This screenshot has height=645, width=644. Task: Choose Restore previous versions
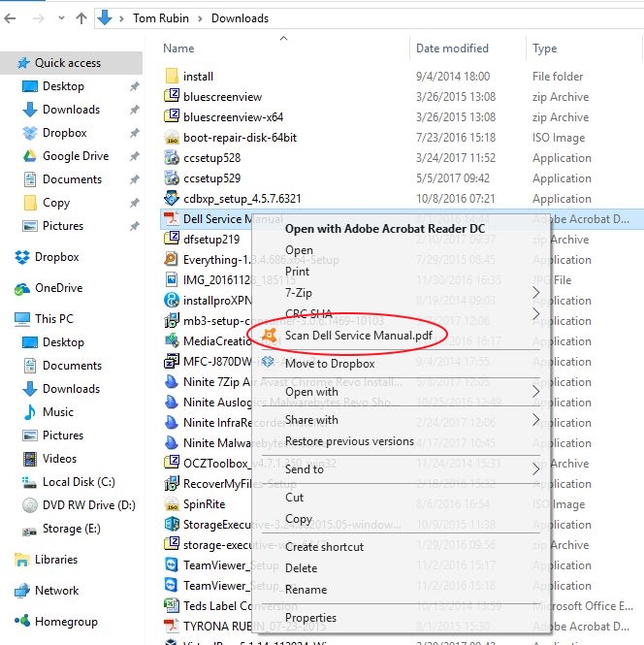tap(349, 441)
